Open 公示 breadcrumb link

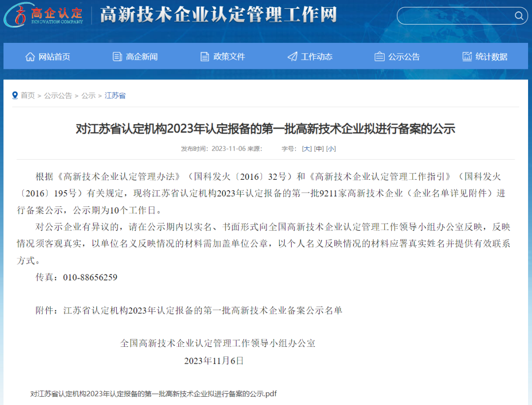tap(89, 96)
